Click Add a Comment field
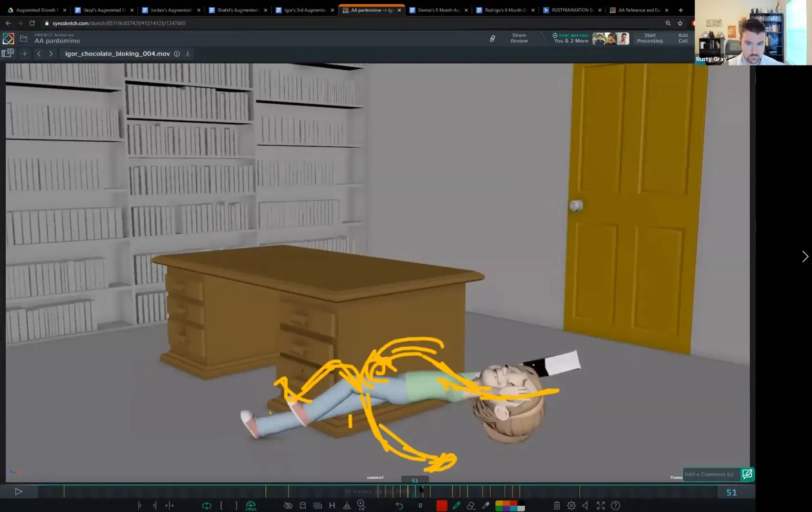Image resolution: width=812 pixels, height=512 pixels. 711,474
